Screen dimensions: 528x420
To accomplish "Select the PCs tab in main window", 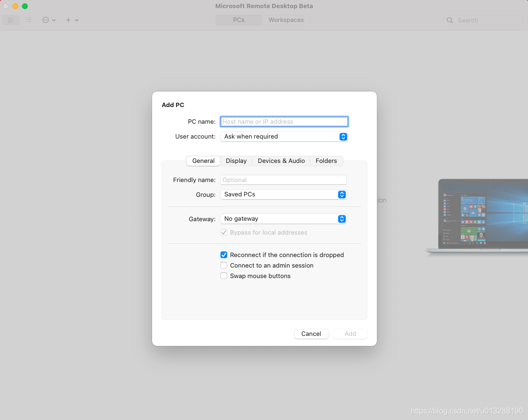I will click(239, 20).
